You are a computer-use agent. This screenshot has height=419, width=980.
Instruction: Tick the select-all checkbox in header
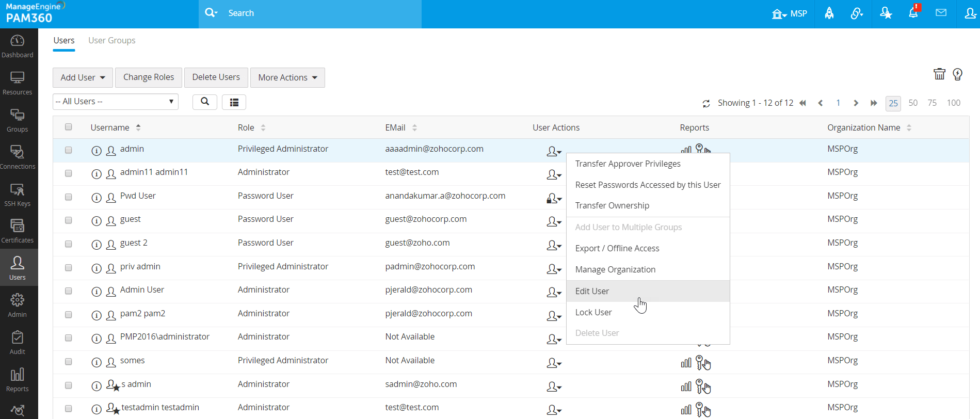69,127
